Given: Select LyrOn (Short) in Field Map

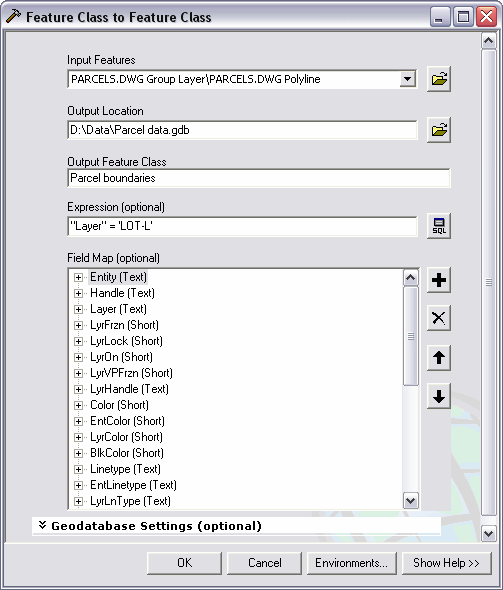Looking at the screenshot, I should coord(121,357).
